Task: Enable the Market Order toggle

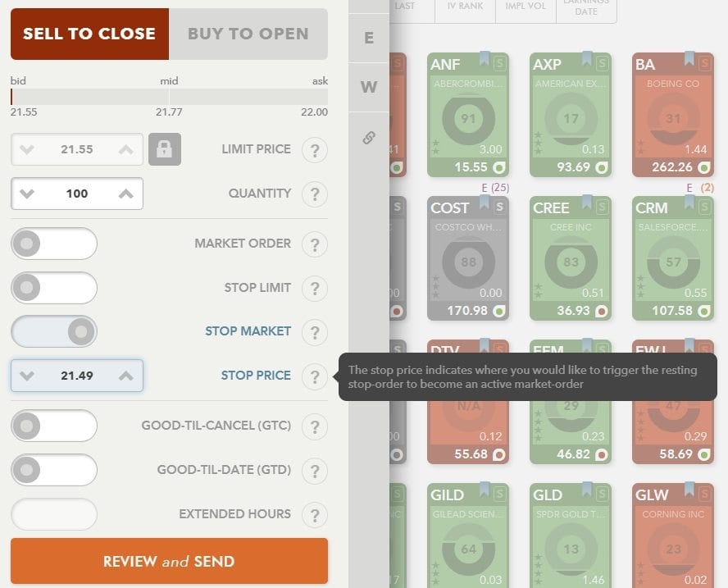Action: point(54,244)
